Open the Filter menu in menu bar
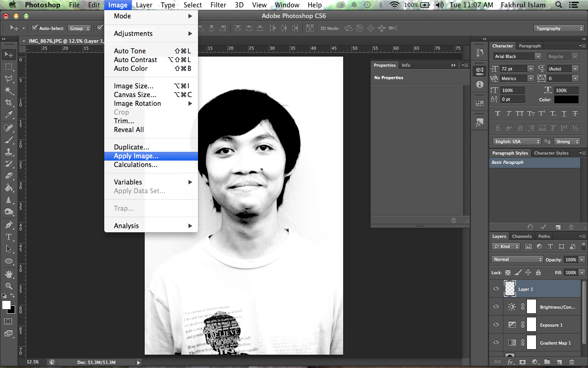Viewport: 588px width, 368px height. [x=218, y=5]
